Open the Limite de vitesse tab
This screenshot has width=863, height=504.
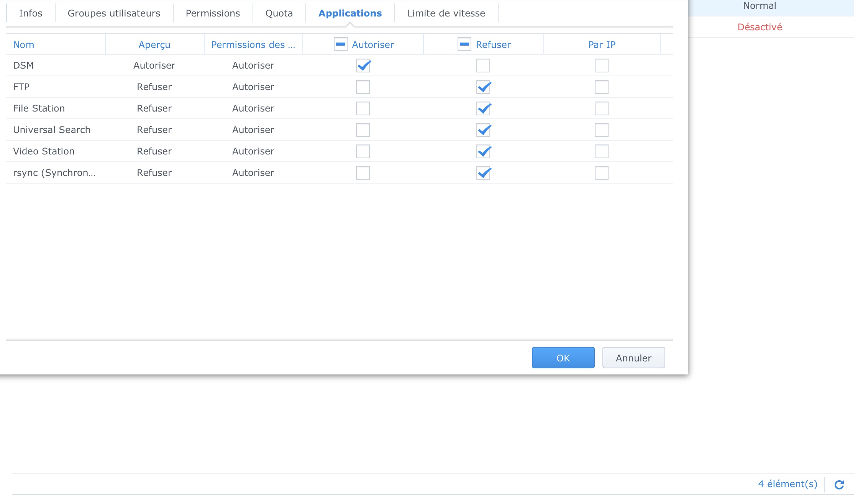tap(446, 13)
